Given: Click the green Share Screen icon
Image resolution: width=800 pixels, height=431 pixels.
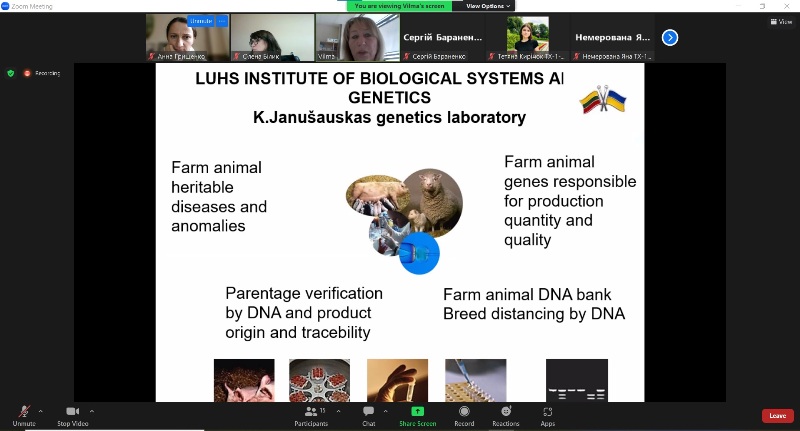Looking at the screenshot, I should coord(417,411).
